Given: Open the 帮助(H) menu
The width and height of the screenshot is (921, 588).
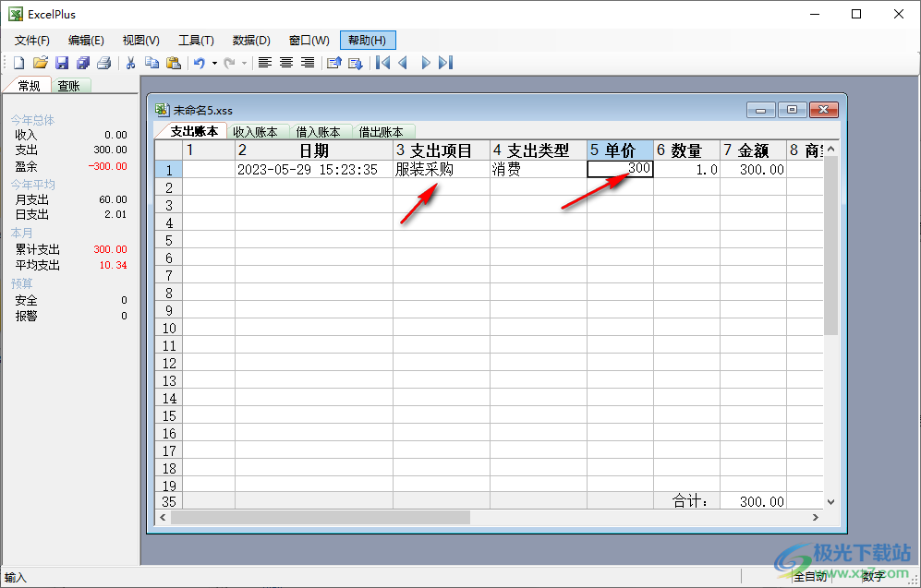Looking at the screenshot, I should click(x=368, y=41).
